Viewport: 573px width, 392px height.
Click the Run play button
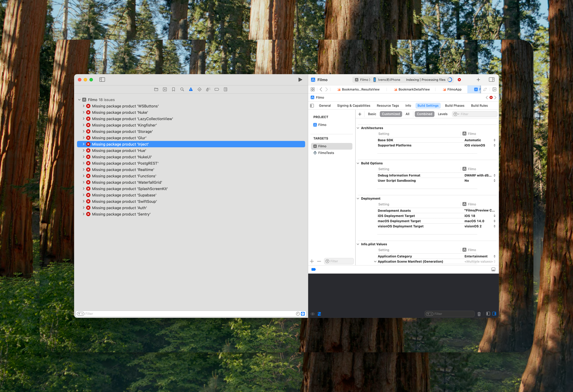point(300,80)
